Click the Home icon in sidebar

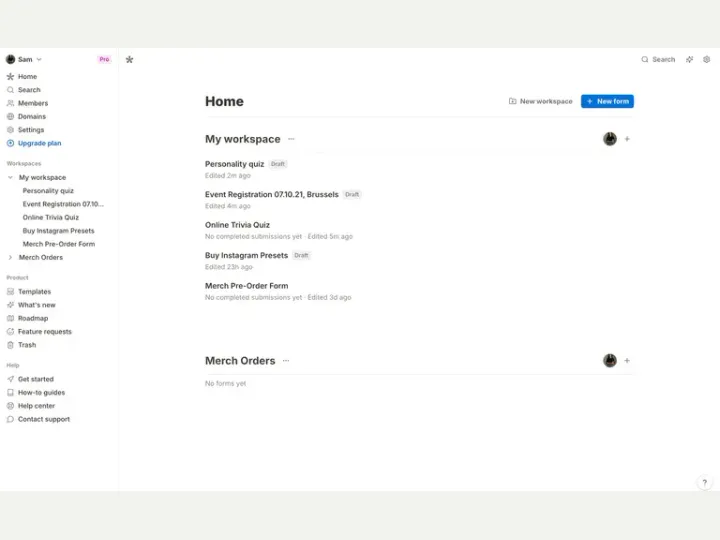tap(11, 76)
